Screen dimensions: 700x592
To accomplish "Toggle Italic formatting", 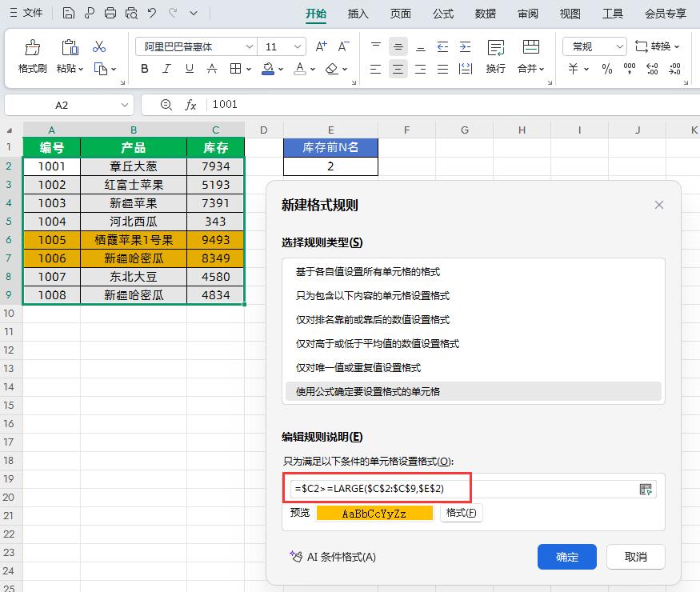I will tap(167, 69).
